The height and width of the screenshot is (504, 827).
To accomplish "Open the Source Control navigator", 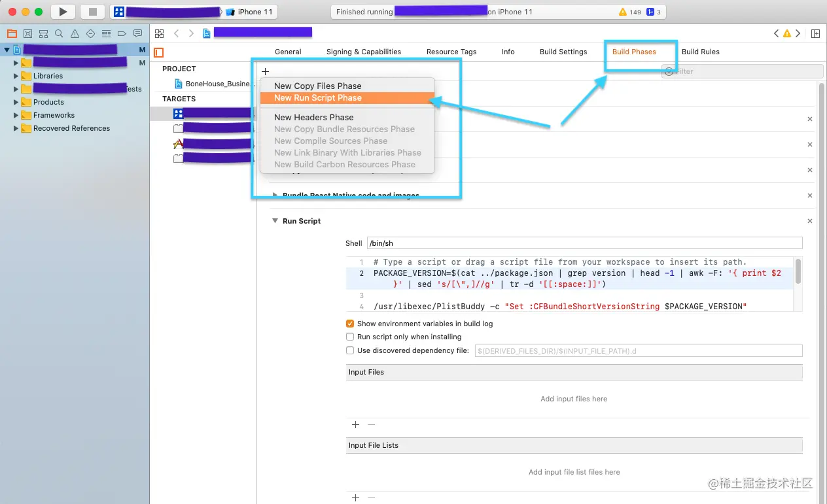I will (x=27, y=33).
